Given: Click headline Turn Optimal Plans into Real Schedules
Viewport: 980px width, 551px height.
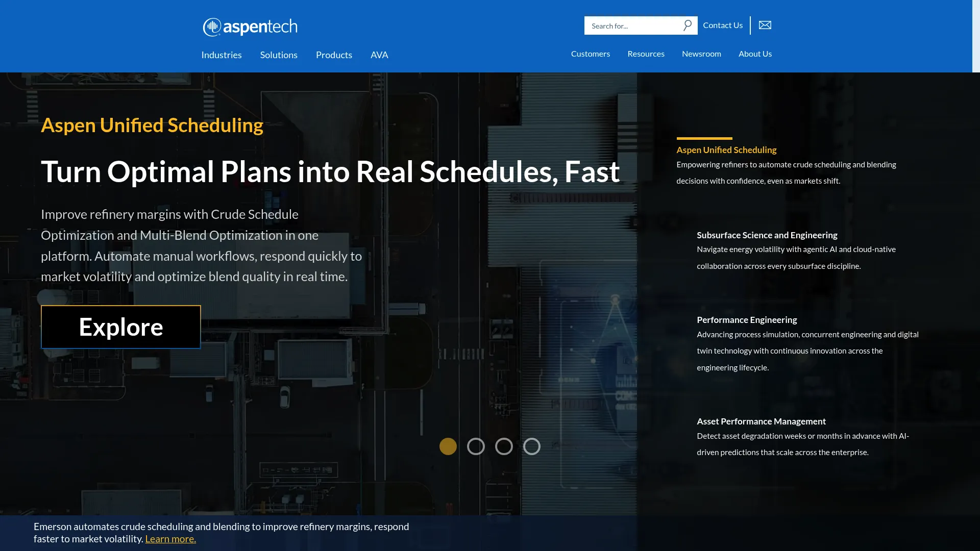Looking at the screenshot, I should click(x=330, y=171).
